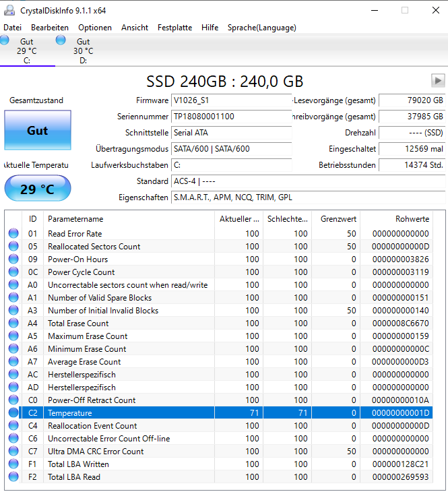Click status orb for Minimum Erase Count
Image resolution: width=448 pixels, height=494 pixels.
[13, 348]
